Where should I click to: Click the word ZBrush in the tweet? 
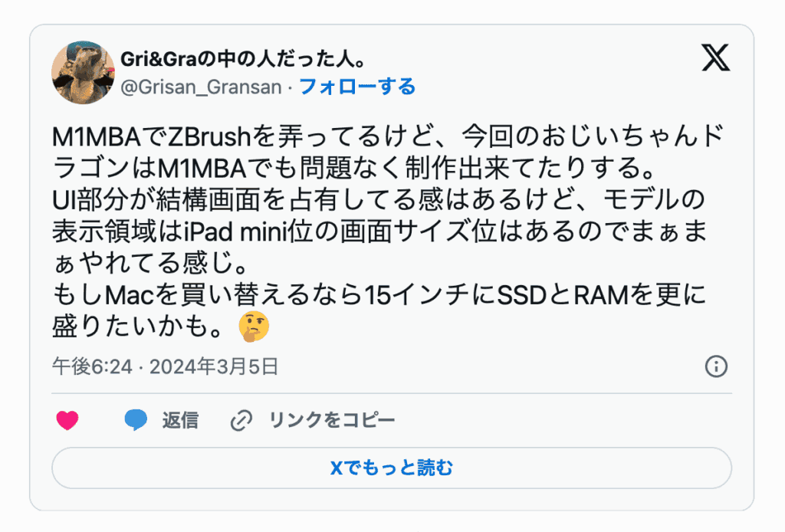(209, 136)
